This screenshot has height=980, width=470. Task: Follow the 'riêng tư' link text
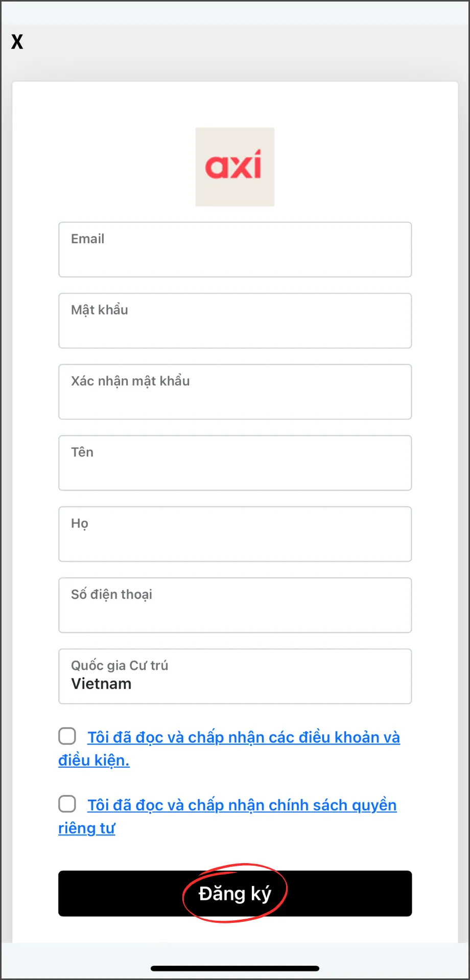pyautogui.click(x=87, y=828)
